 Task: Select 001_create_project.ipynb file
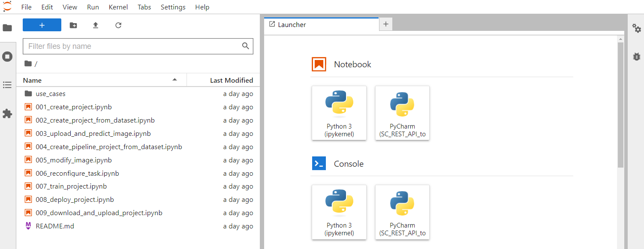click(138, 107)
